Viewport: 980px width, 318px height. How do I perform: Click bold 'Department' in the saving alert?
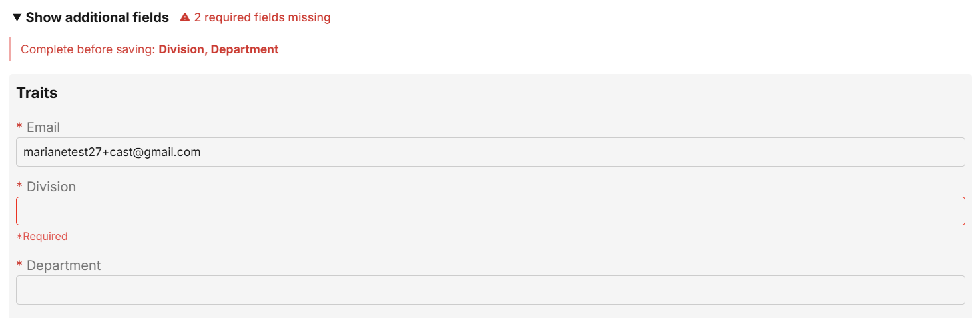pyautogui.click(x=244, y=49)
